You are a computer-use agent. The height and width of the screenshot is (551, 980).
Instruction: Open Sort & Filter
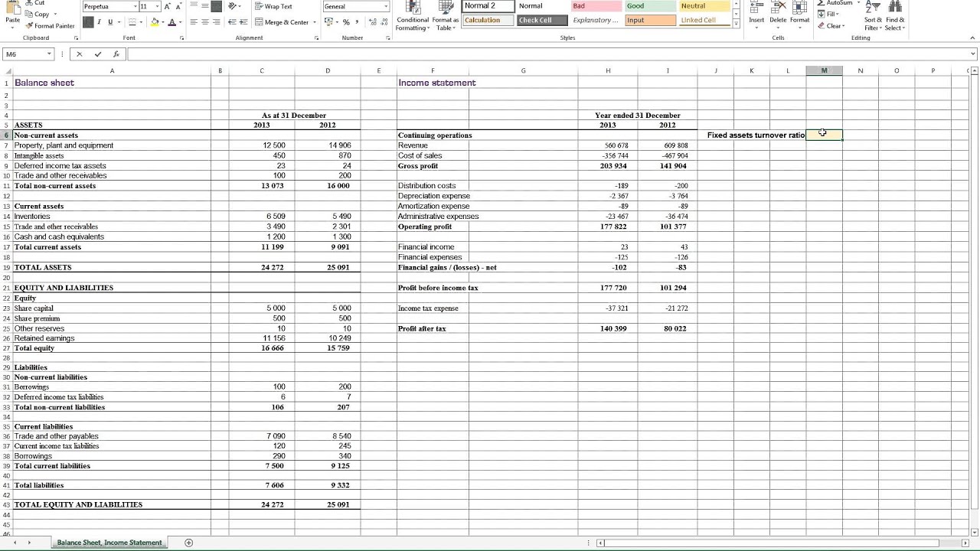pos(874,15)
